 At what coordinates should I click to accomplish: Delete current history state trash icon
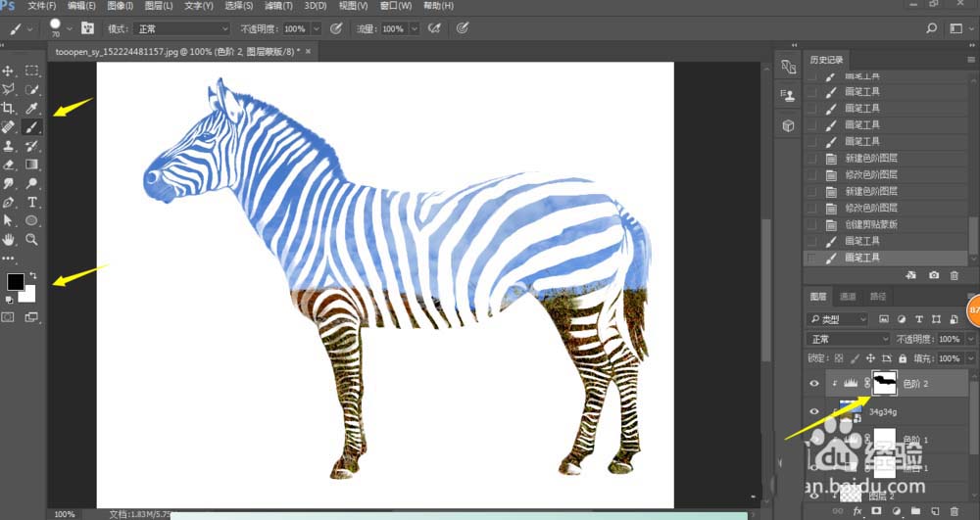[x=954, y=274]
